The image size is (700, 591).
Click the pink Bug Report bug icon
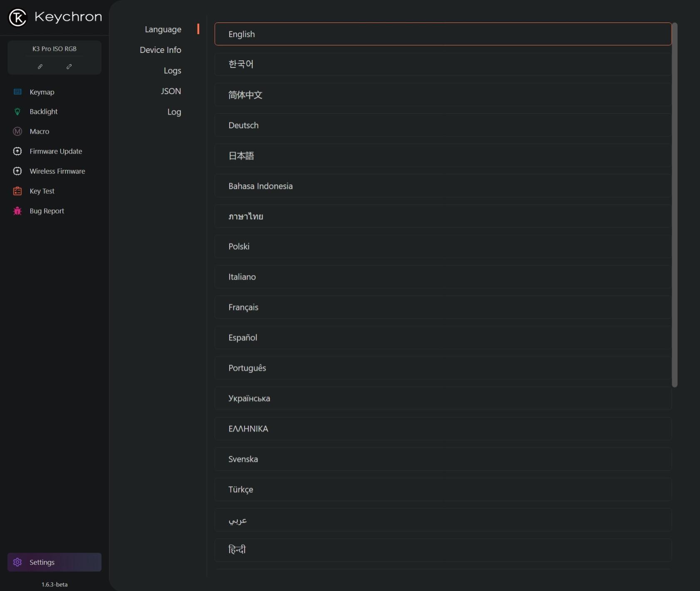(x=17, y=211)
